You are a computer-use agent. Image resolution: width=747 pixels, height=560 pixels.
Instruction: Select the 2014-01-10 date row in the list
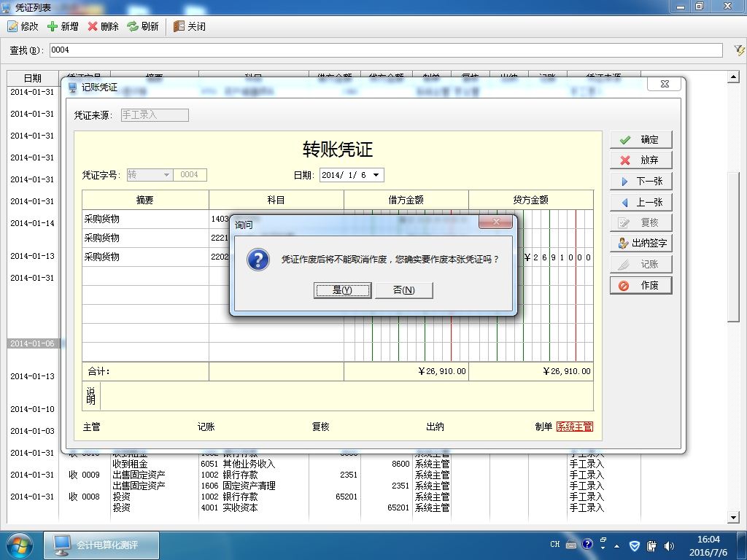(32, 409)
